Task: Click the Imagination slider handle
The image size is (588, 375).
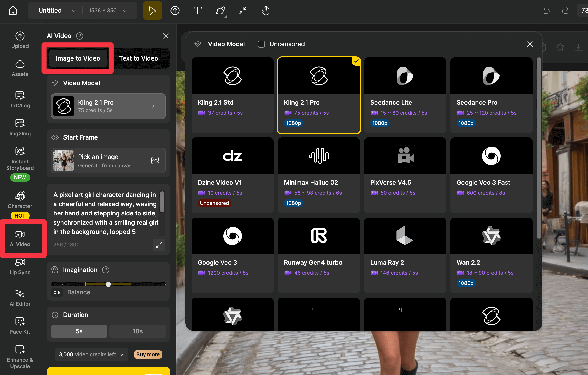Action: [108, 284]
